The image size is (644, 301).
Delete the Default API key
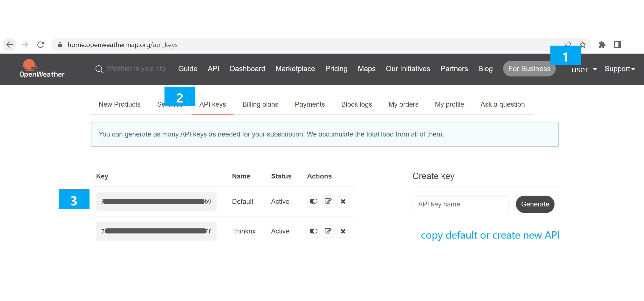343,201
